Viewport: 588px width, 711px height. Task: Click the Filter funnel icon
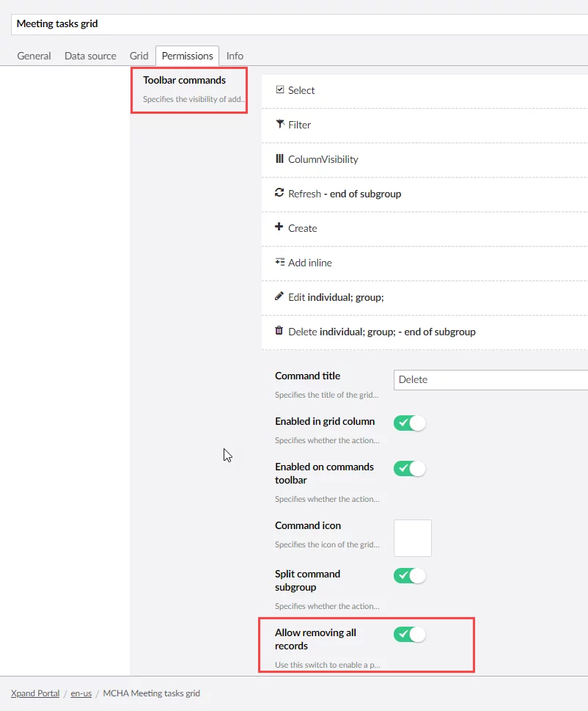coord(280,124)
